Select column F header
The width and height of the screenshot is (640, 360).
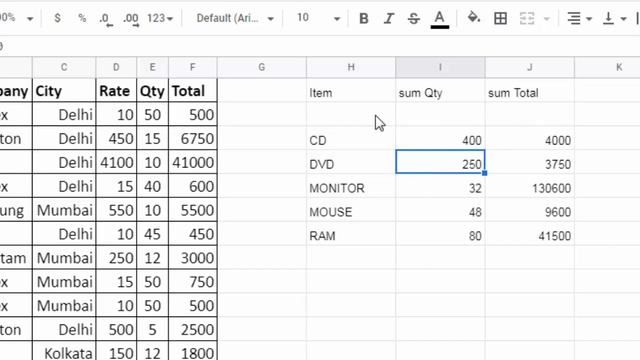(193, 67)
